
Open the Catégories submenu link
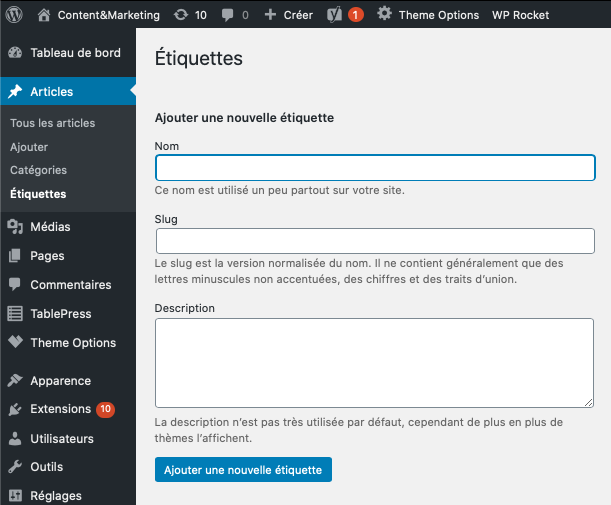[38, 171]
